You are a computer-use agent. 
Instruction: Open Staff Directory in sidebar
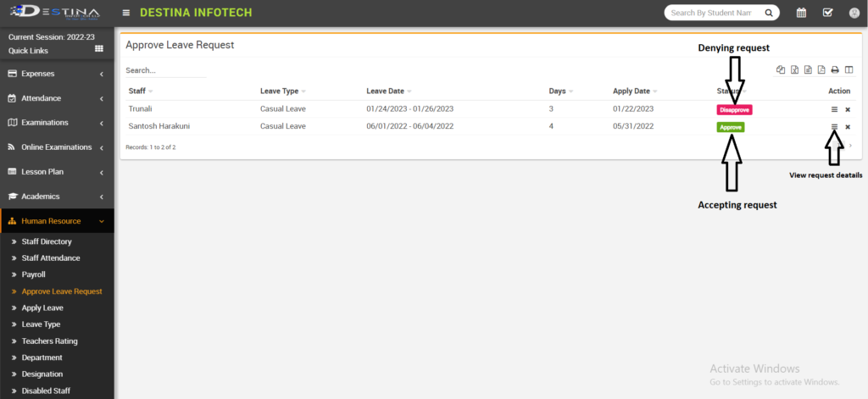pyautogui.click(x=47, y=241)
